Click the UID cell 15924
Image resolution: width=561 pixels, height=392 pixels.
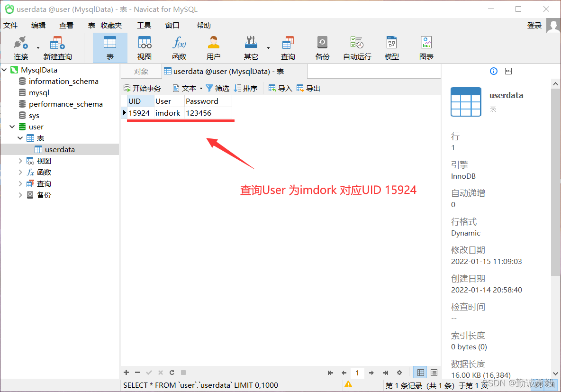141,113
